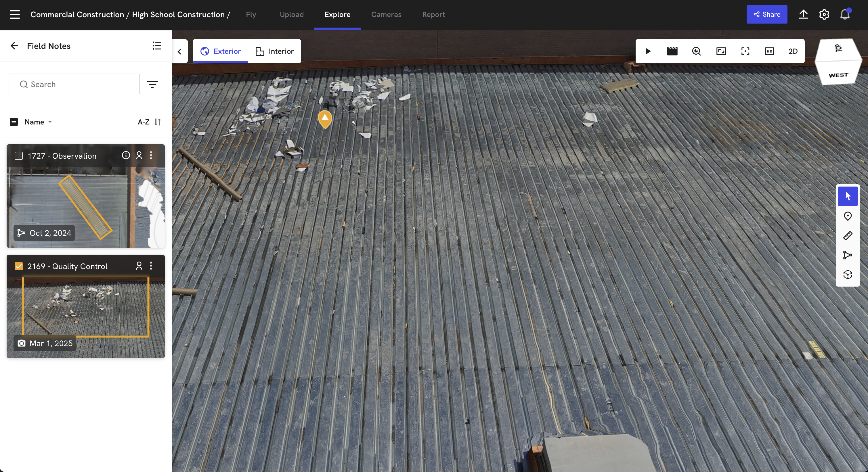Viewport: 868px width, 472px height.
Task: Reverse the A-Z sort order
Action: 158,122
